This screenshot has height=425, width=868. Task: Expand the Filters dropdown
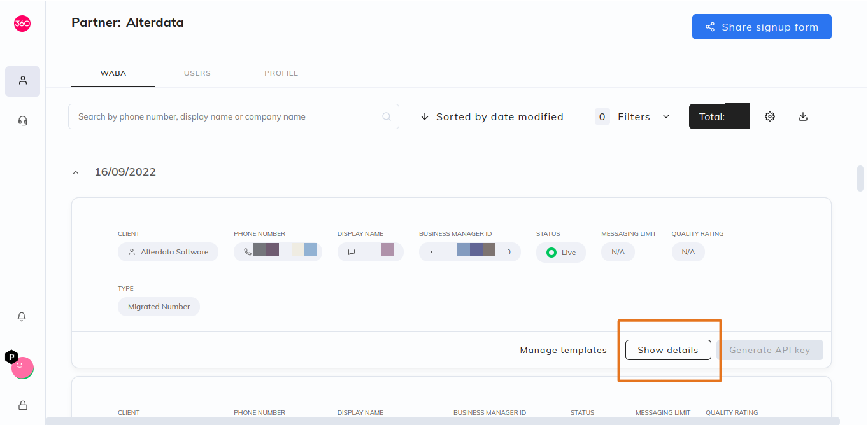(x=632, y=116)
